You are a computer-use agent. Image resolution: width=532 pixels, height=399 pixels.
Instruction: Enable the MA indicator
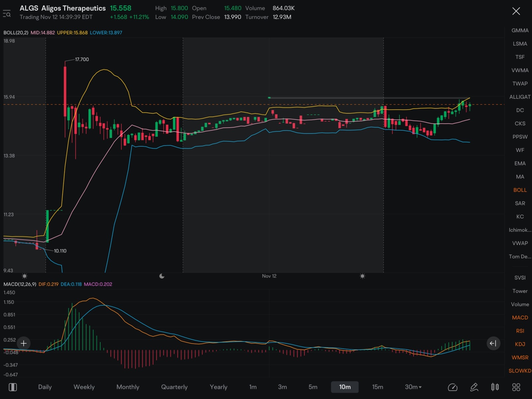pos(520,177)
